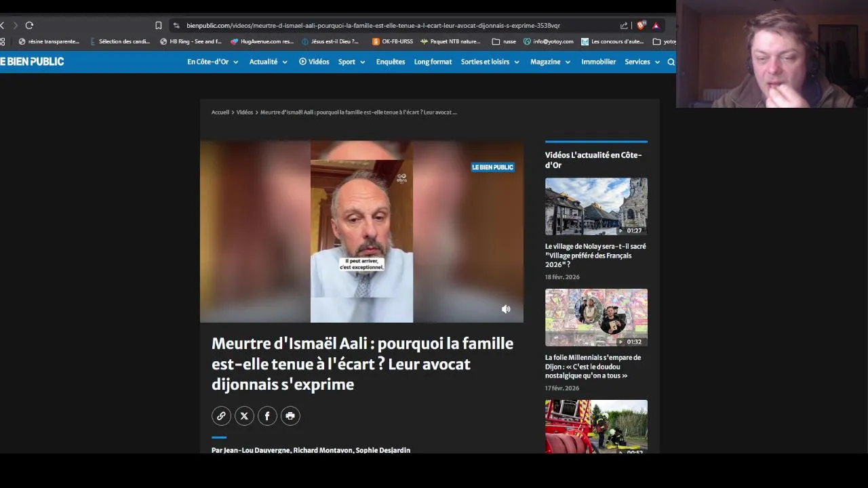The width and height of the screenshot is (868, 488).
Task: Click 'Vidéos L'actualité en Côte-d'Or' heading
Action: (593, 160)
